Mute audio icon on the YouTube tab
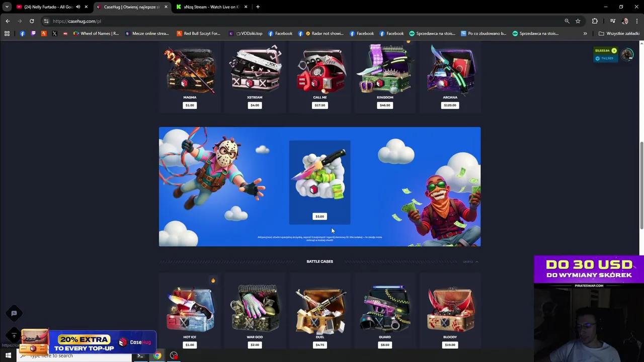 [x=78, y=7]
